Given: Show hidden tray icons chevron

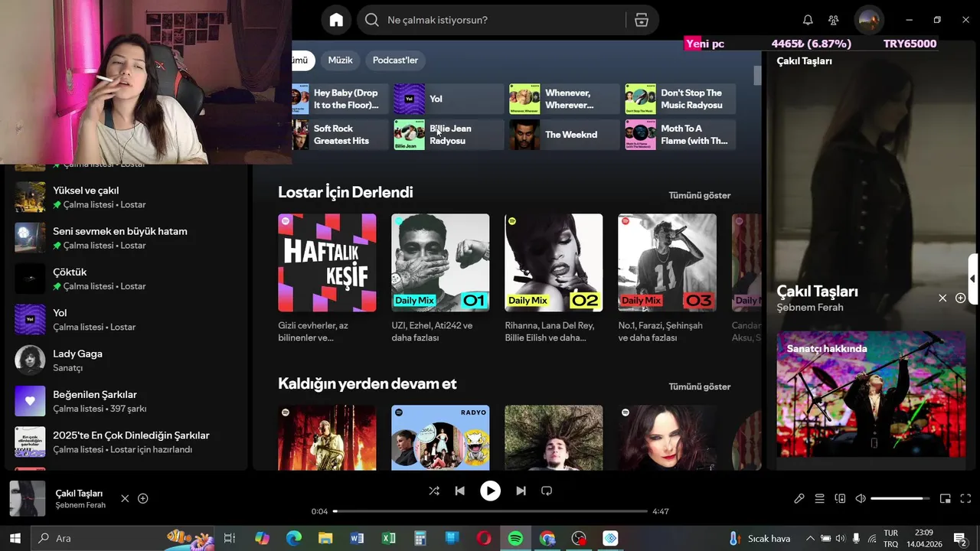Looking at the screenshot, I should [810, 538].
